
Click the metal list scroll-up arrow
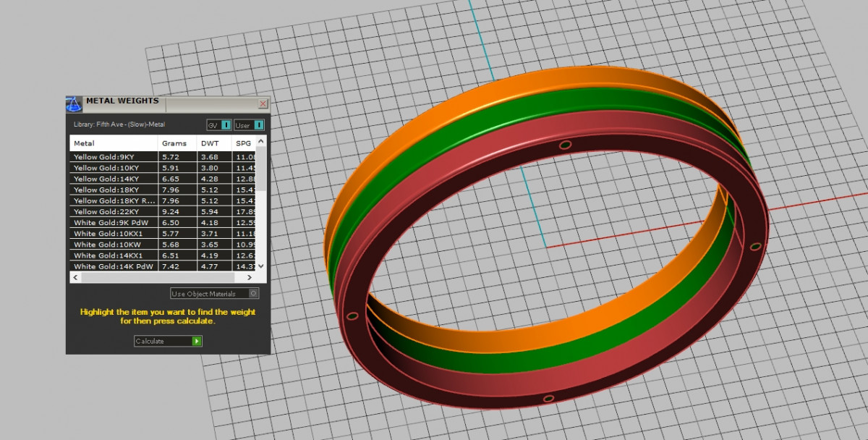coord(263,141)
